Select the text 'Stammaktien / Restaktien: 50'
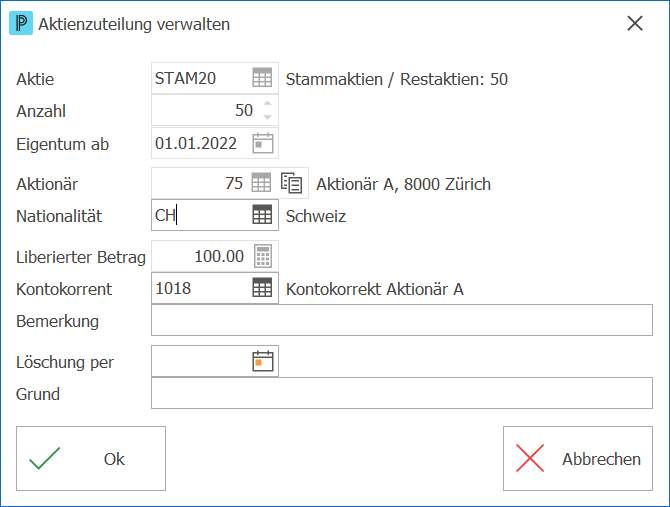 tap(397, 79)
